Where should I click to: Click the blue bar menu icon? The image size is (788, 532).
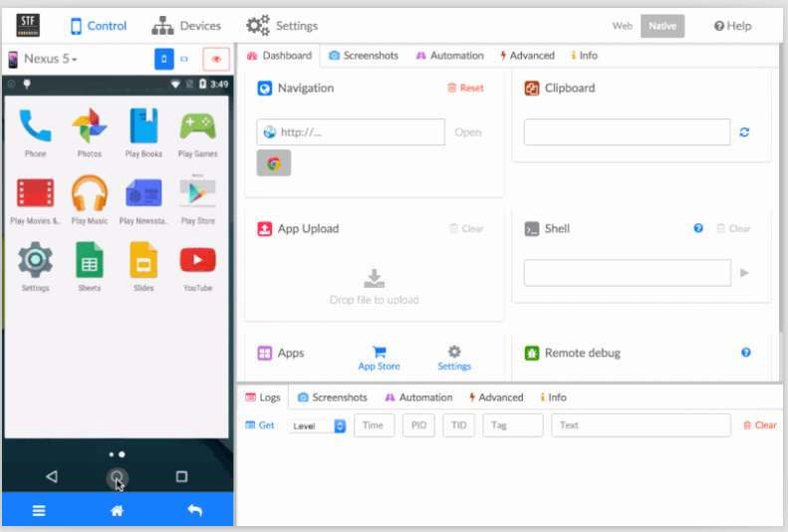pyautogui.click(x=39, y=511)
